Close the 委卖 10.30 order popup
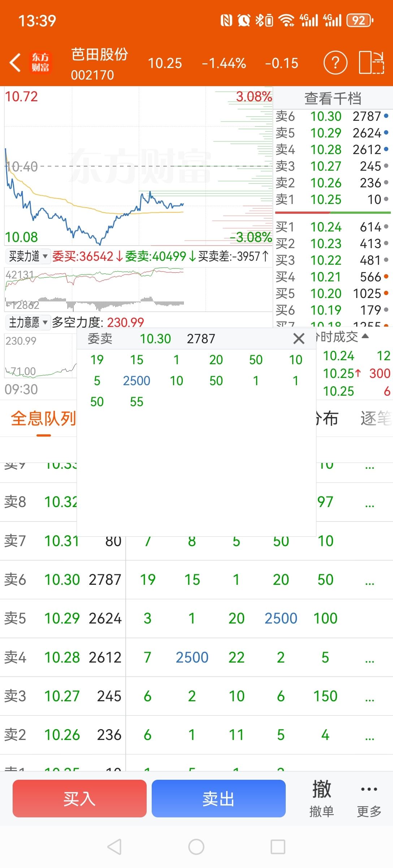Viewport: 393px width, 868px height. (299, 339)
